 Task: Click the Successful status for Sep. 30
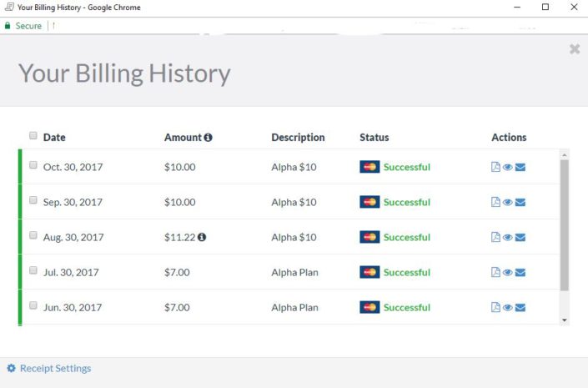pyautogui.click(x=406, y=202)
